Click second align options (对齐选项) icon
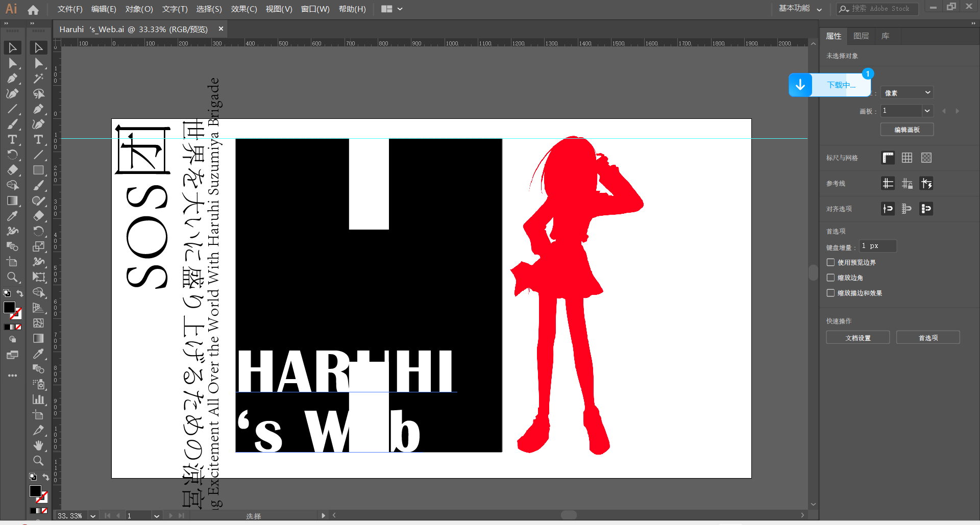 [x=907, y=209]
